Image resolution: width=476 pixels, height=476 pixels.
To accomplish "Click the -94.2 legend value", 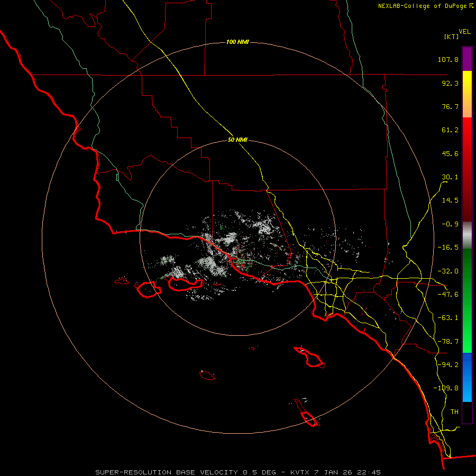I will point(448,364).
